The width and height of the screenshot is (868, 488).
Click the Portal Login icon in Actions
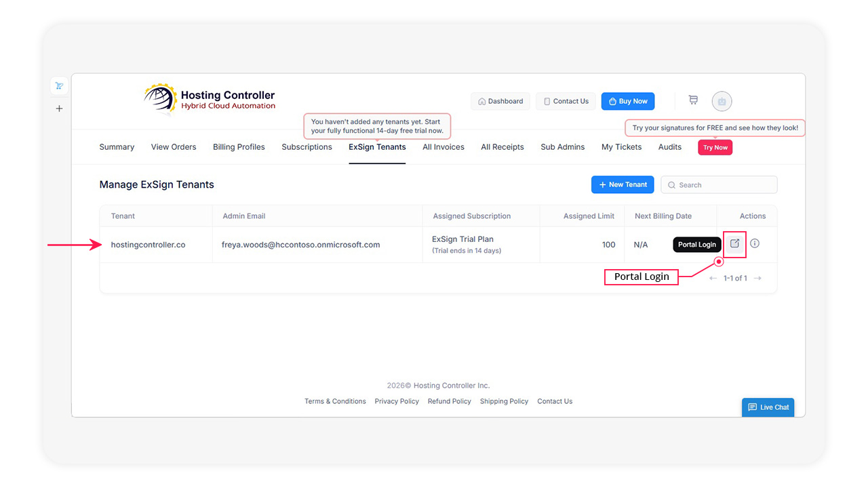734,244
